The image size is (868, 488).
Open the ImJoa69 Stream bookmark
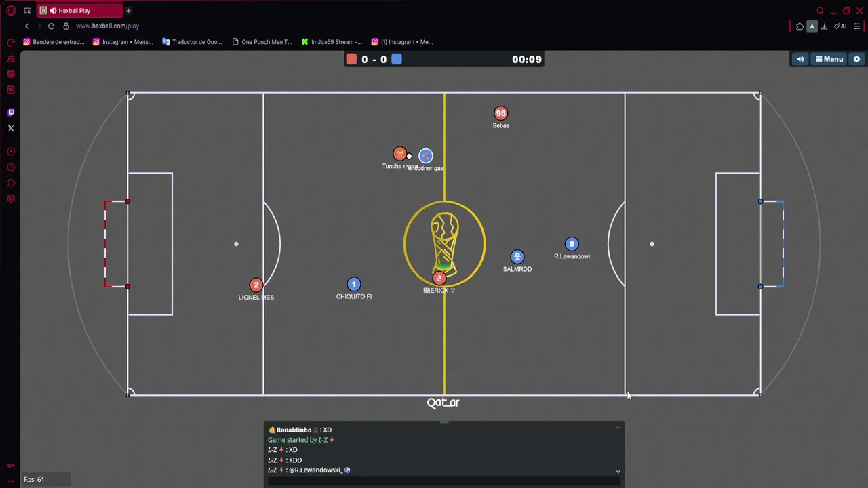pos(332,42)
